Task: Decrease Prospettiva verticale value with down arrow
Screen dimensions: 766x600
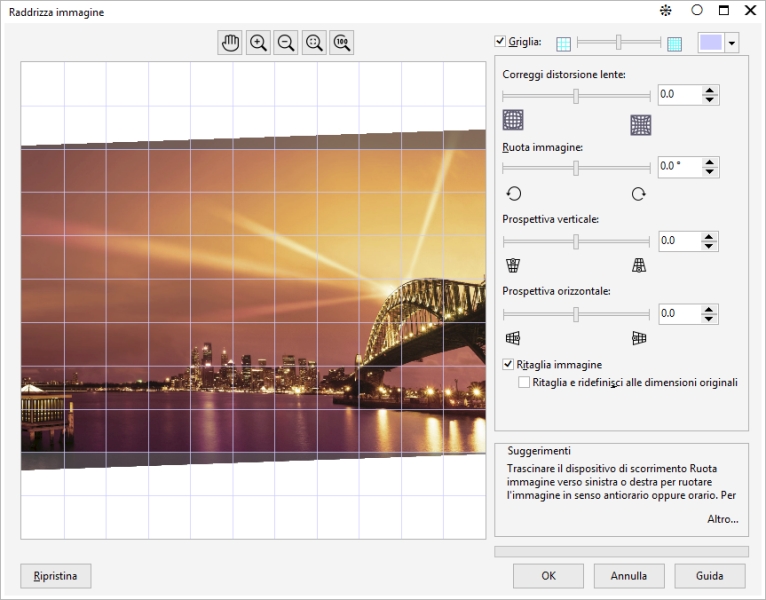Action: (710, 246)
